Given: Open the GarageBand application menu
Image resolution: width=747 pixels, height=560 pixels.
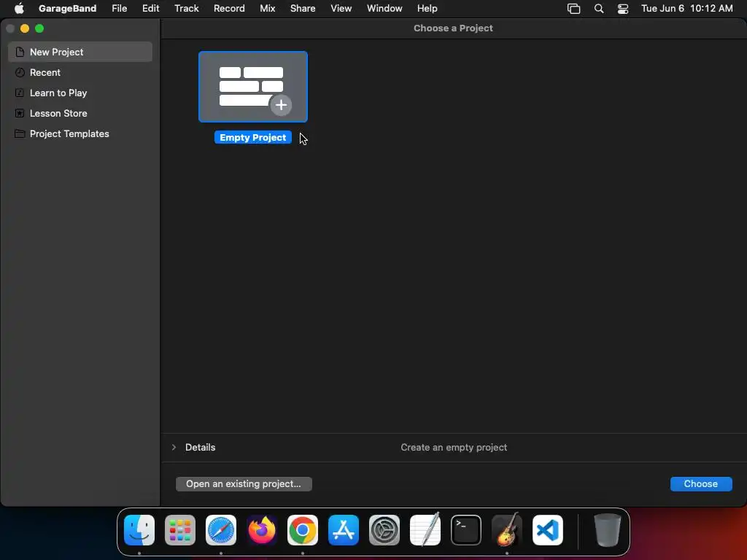Looking at the screenshot, I should tap(67, 8).
